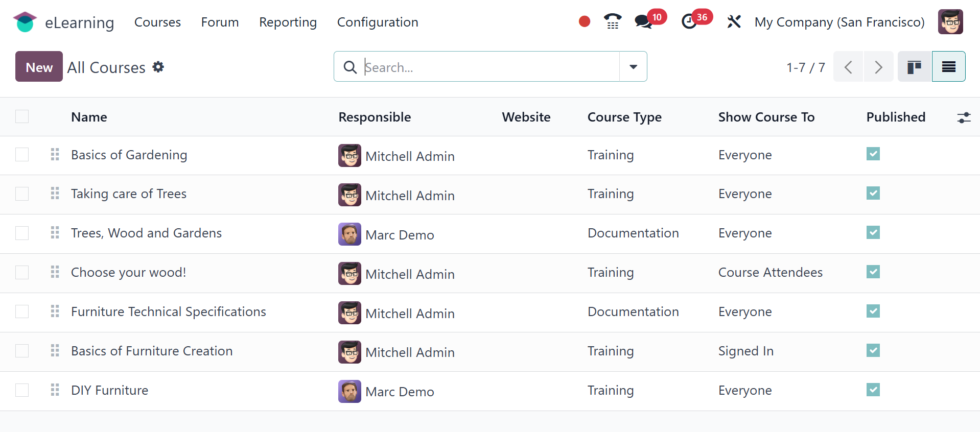Open the debug tools wrench icon

pyautogui.click(x=734, y=22)
